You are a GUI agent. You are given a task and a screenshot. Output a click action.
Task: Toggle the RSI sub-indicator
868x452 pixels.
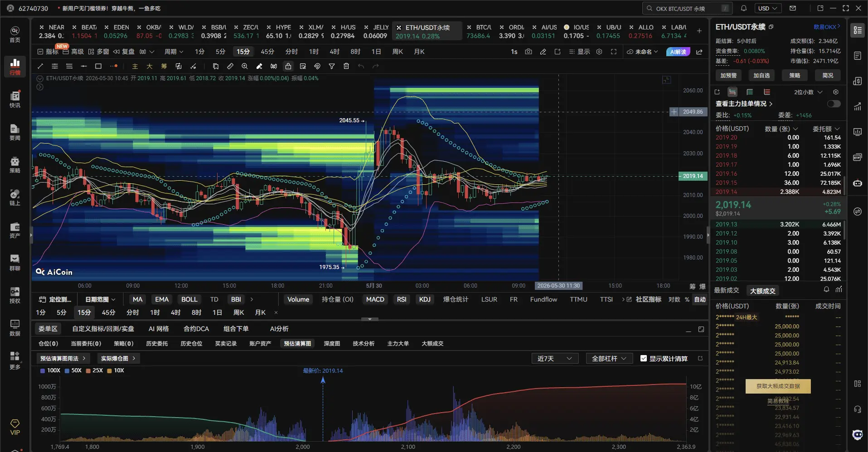[402, 299]
